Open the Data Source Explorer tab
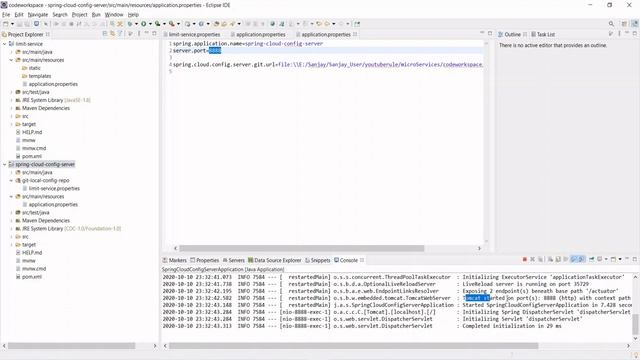The height and width of the screenshot is (360, 640). pyautogui.click(x=274, y=260)
